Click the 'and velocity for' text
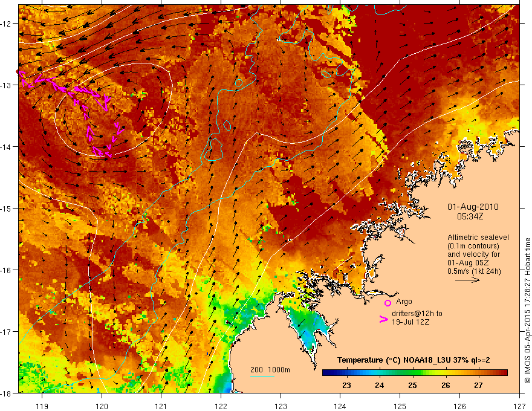 (473, 254)
